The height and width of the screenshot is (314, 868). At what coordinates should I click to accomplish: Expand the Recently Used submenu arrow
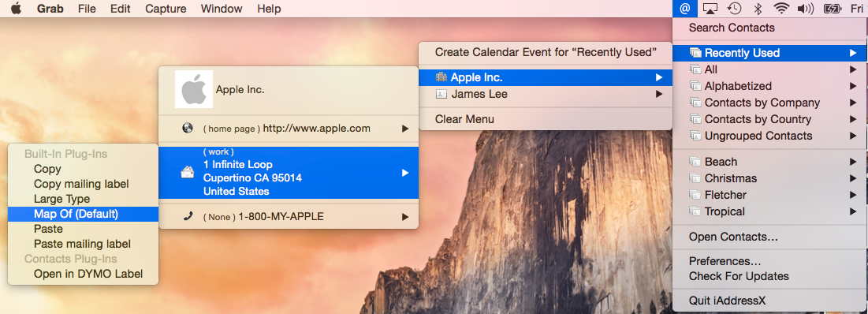852,53
